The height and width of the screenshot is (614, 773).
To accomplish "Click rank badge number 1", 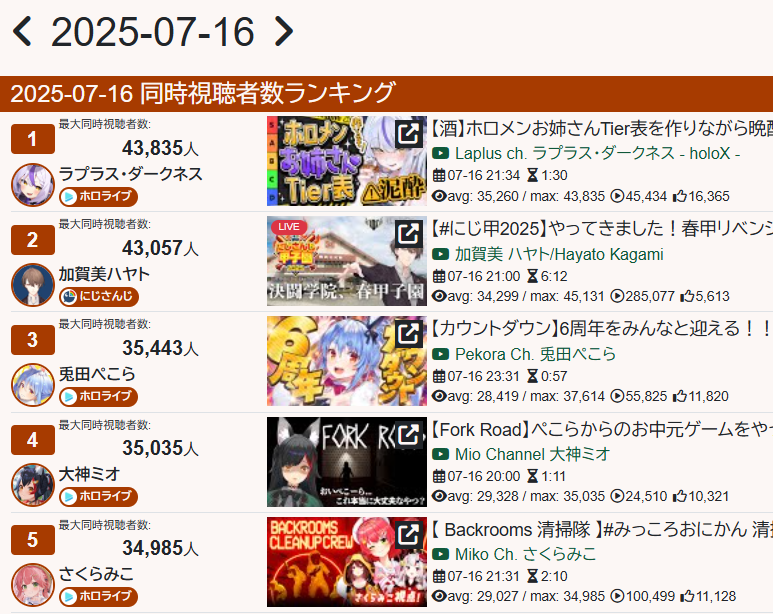I will [33, 139].
